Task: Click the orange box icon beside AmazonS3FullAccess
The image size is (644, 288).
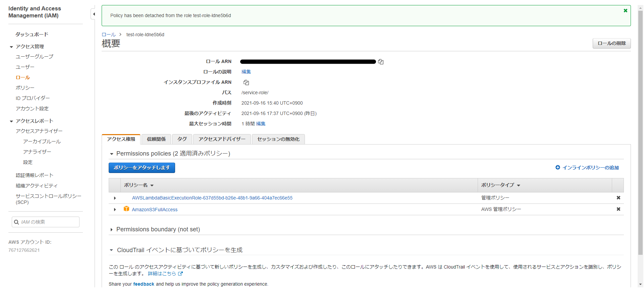Action: pos(126,209)
